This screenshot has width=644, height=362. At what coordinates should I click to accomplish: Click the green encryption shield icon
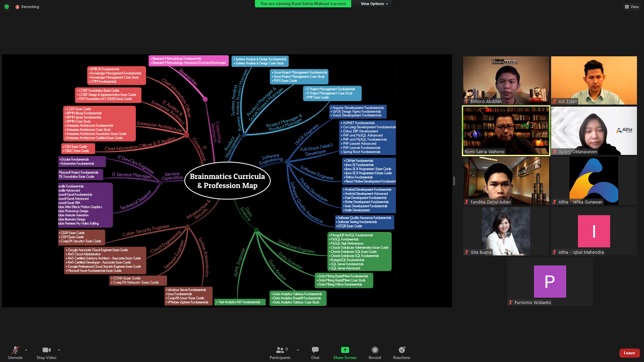pyautogui.click(x=7, y=7)
